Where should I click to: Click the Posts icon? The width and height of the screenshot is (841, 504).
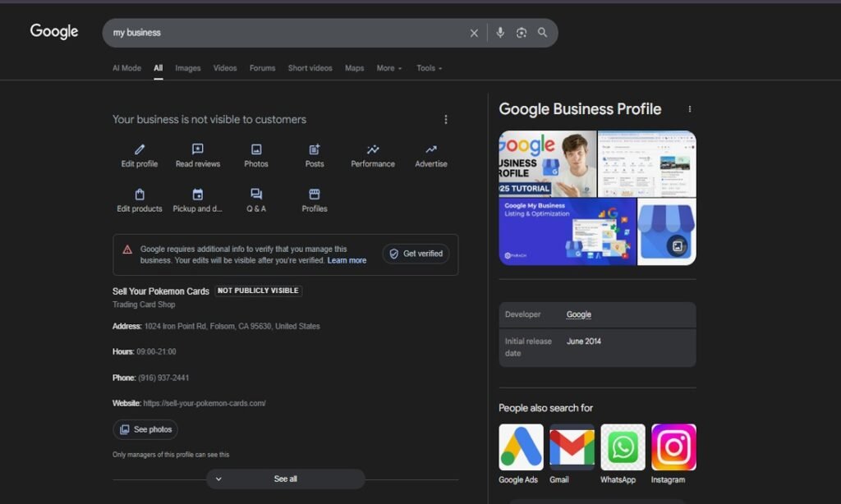pyautogui.click(x=315, y=149)
